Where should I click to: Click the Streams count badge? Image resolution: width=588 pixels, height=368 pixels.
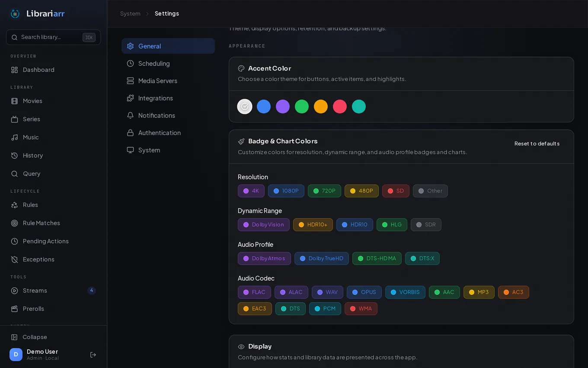pos(92,291)
